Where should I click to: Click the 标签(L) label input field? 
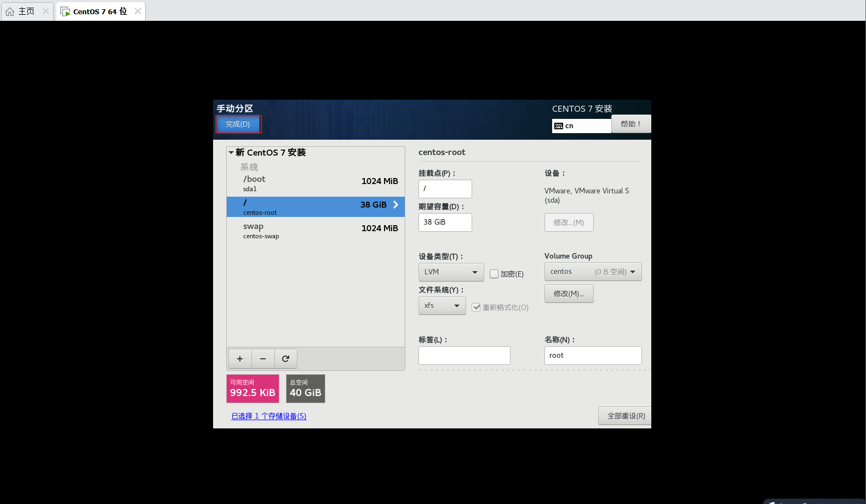click(464, 356)
